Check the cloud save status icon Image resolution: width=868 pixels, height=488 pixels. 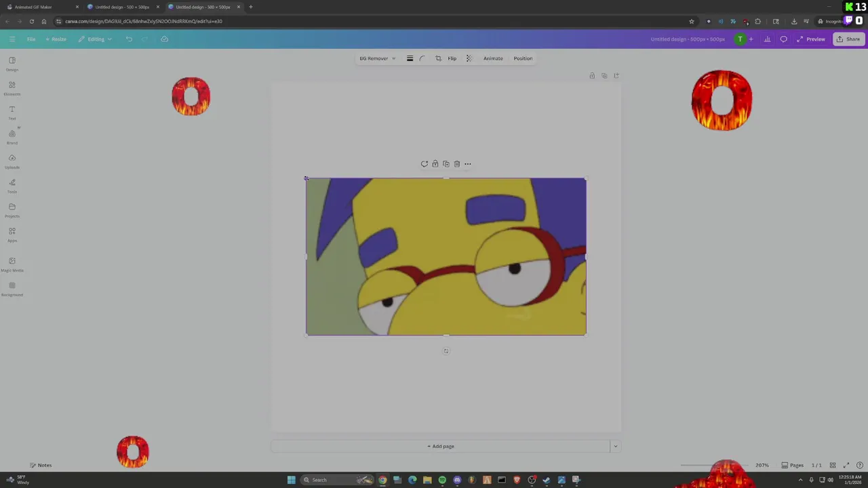(x=164, y=39)
